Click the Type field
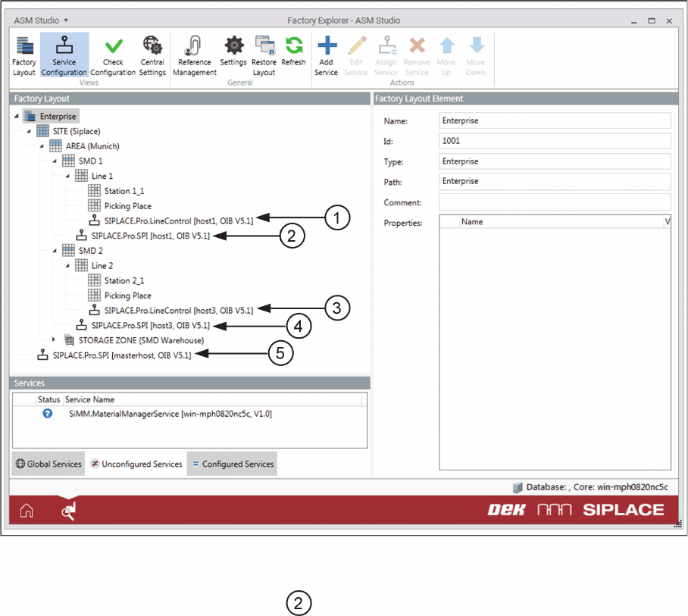Image resolution: width=688 pixels, height=616 pixels. 555,161
